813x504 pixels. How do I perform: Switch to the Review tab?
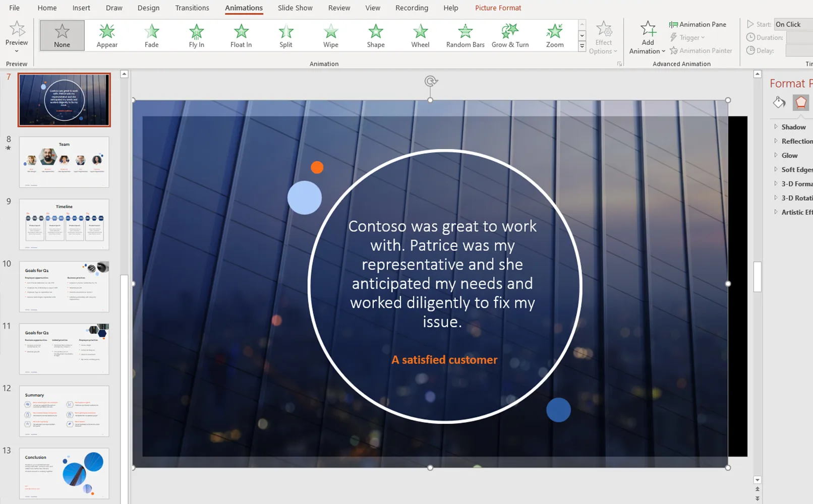(339, 8)
